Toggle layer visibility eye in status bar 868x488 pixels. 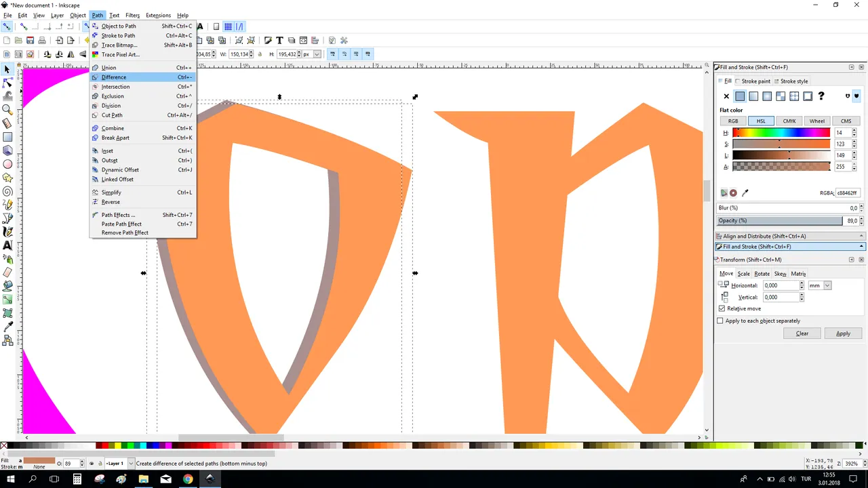coord(92,464)
